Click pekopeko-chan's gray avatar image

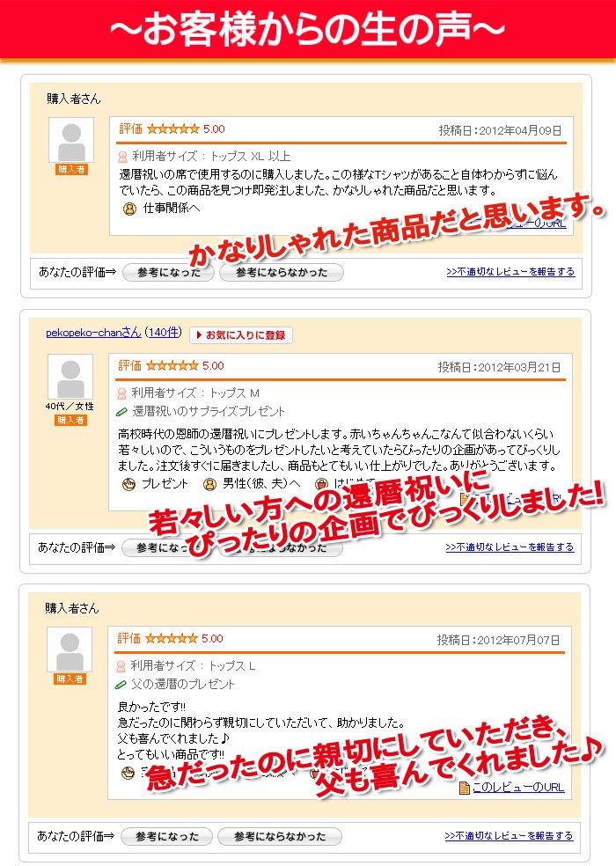pyautogui.click(x=70, y=377)
